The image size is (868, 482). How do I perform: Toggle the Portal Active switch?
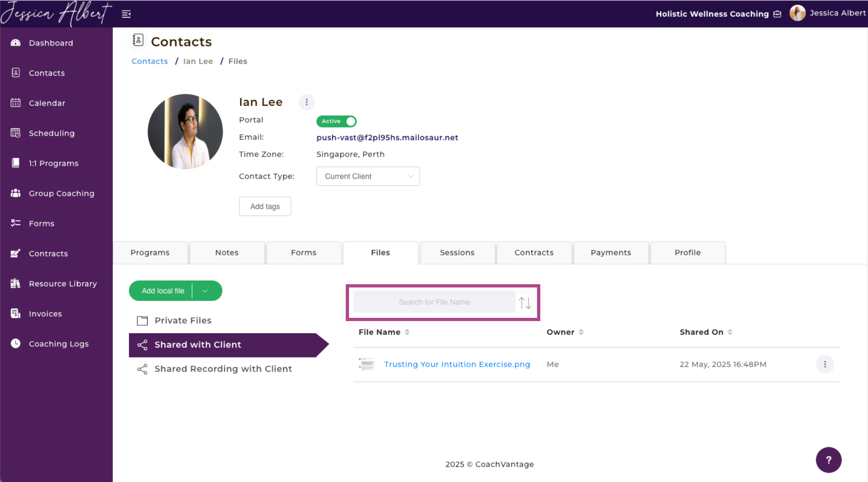point(336,121)
